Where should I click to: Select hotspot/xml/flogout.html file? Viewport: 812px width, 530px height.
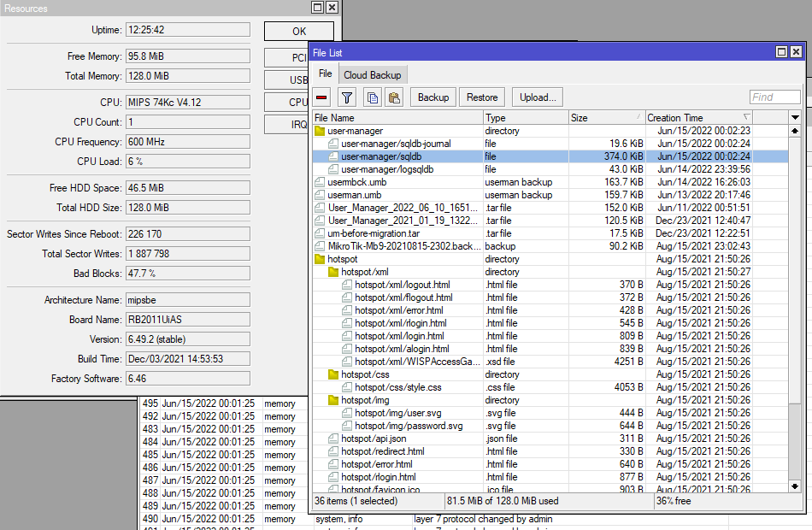(x=550, y=297)
